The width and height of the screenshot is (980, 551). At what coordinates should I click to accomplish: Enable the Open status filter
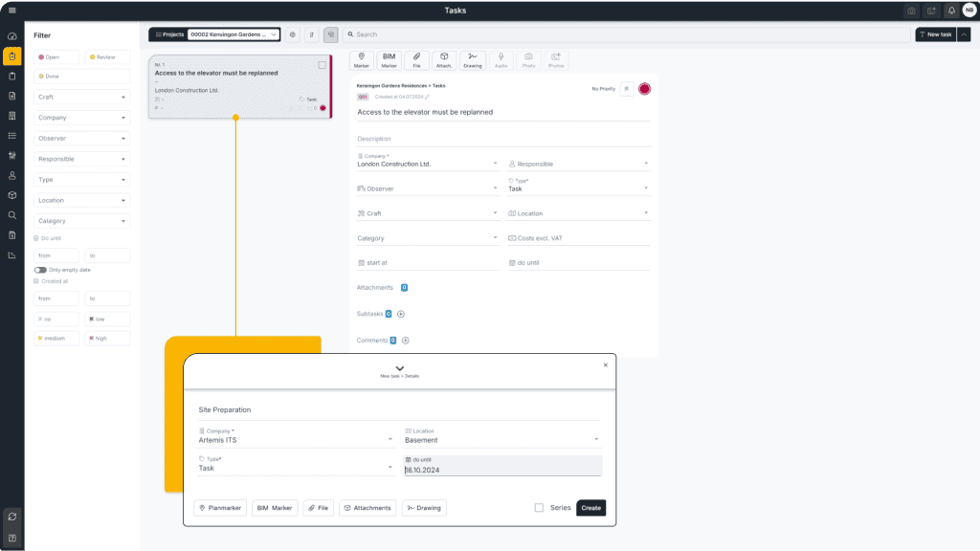tap(56, 56)
